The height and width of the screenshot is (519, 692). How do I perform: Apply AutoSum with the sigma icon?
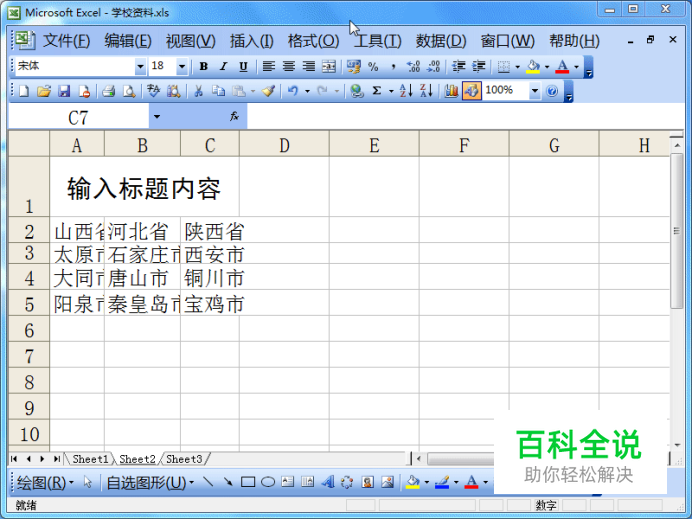(x=376, y=91)
